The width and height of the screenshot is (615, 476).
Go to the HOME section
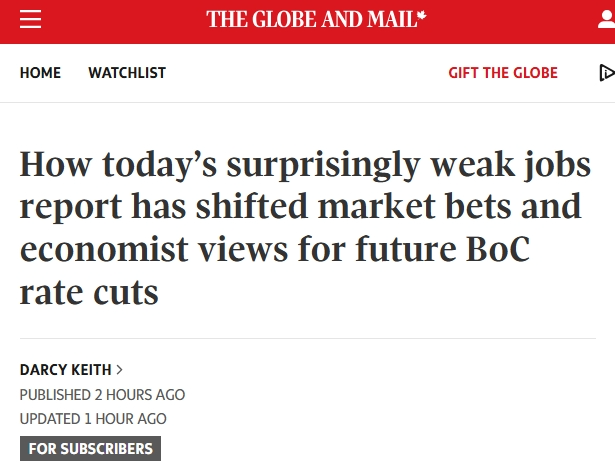point(40,73)
